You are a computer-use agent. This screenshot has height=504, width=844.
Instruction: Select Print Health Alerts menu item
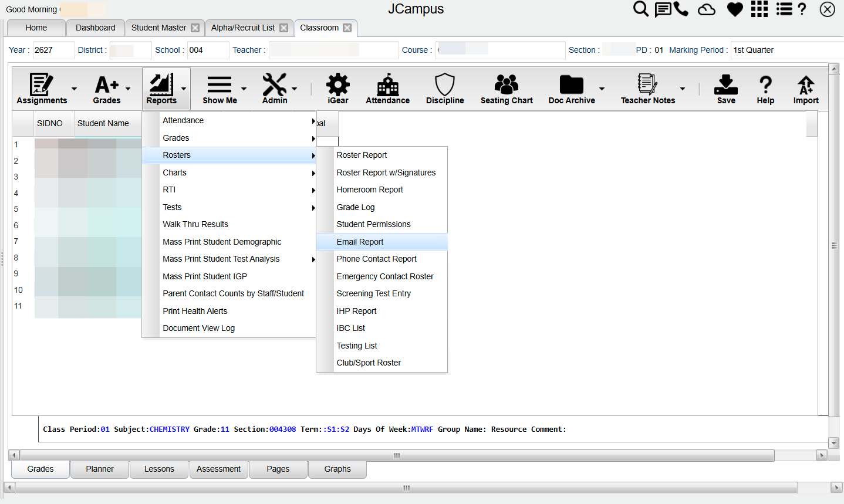coord(229,311)
